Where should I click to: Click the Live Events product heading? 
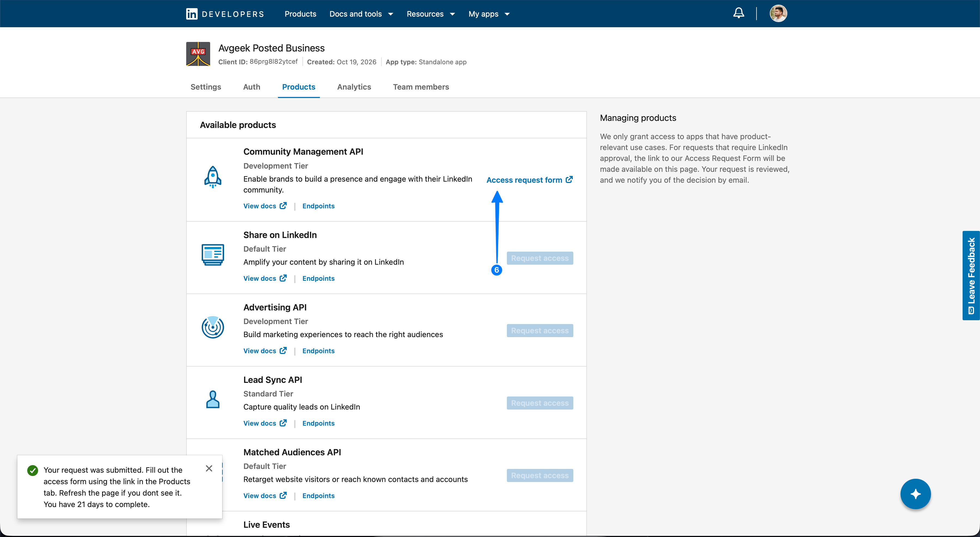click(266, 524)
